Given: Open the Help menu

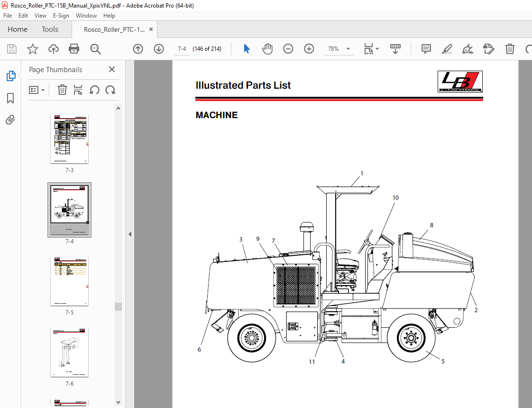Looking at the screenshot, I should [x=109, y=16].
